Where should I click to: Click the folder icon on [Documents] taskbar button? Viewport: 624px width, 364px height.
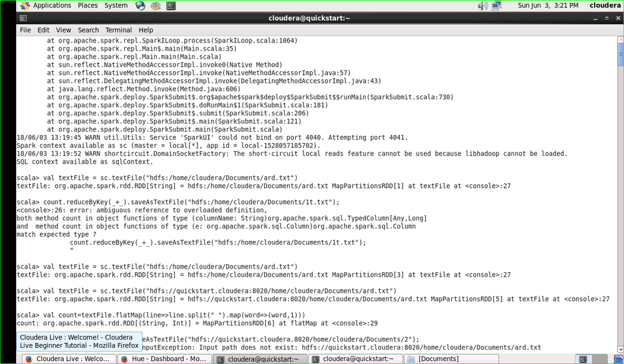411,359
